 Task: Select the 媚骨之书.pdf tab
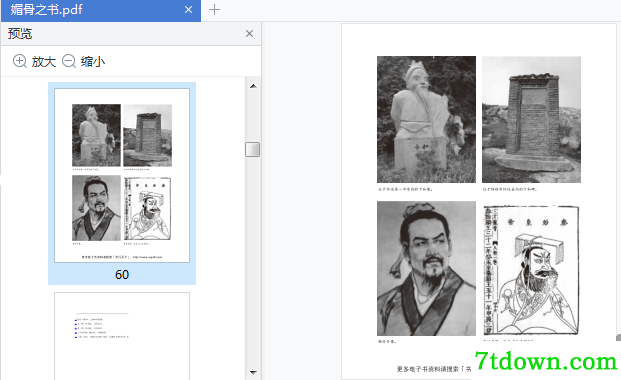(x=101, y=10)
